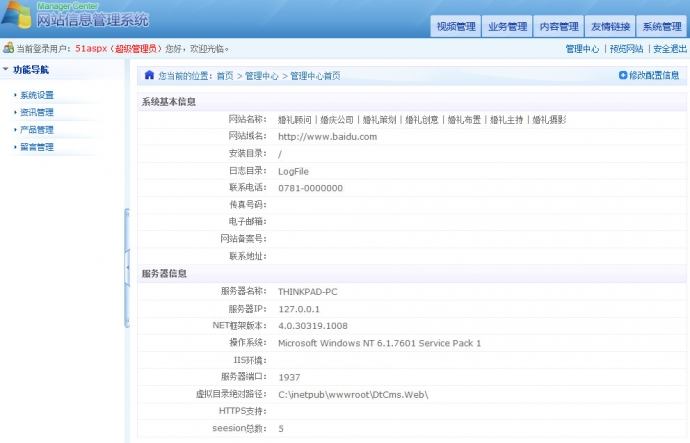Click the server port value 1937
This screenshot has width=690, height=443.
[x=289, y=377]
